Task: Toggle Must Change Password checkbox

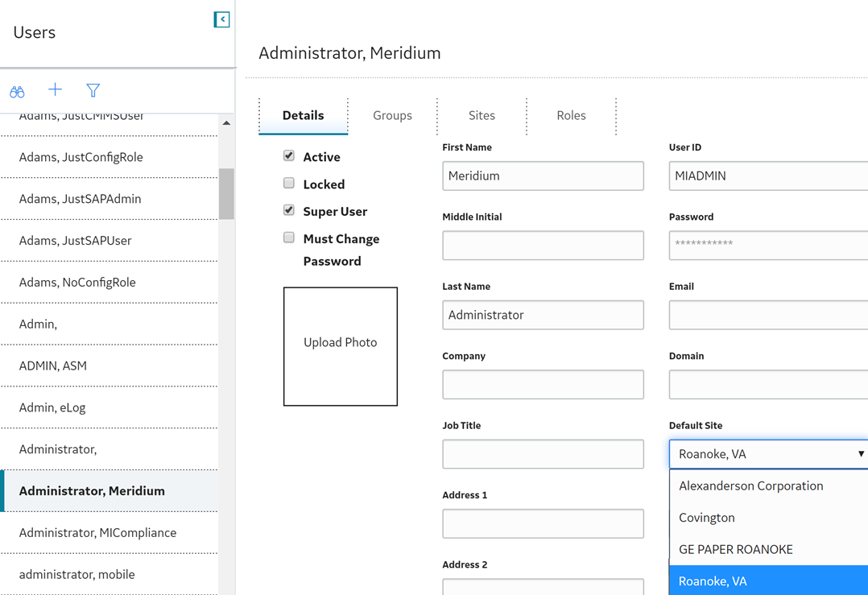Action: point(289,238)
